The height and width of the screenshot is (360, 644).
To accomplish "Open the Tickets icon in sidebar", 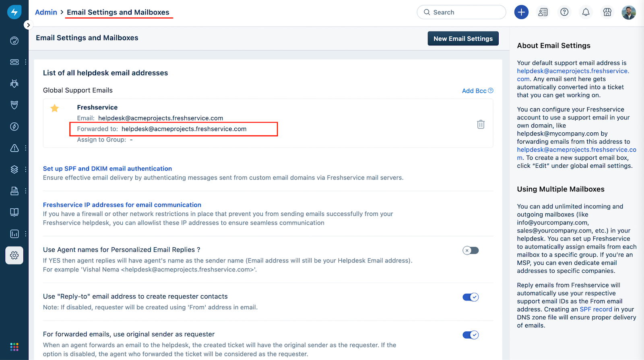I will [x=14, y=62].
